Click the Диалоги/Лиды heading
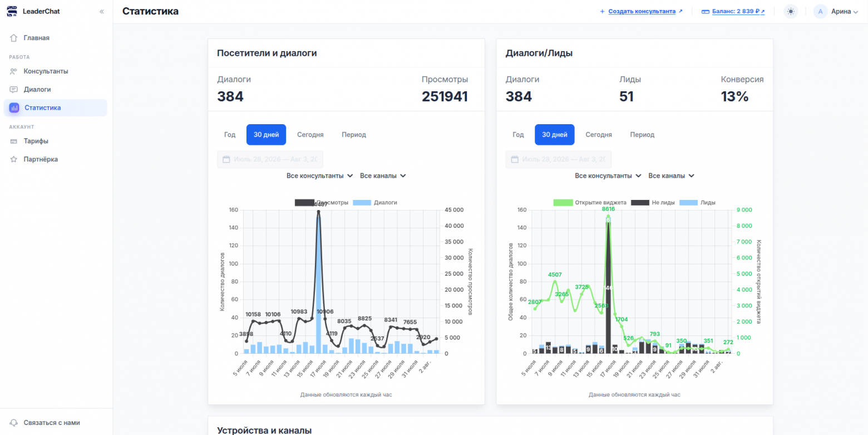 (x=539, y=53)
